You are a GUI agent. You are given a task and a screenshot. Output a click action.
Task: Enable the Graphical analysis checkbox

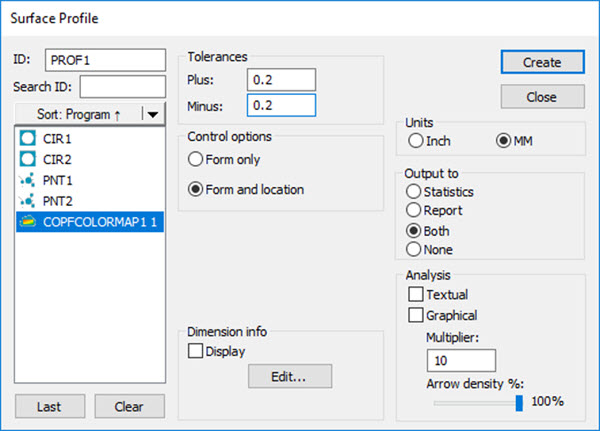[x=415, y=316]
